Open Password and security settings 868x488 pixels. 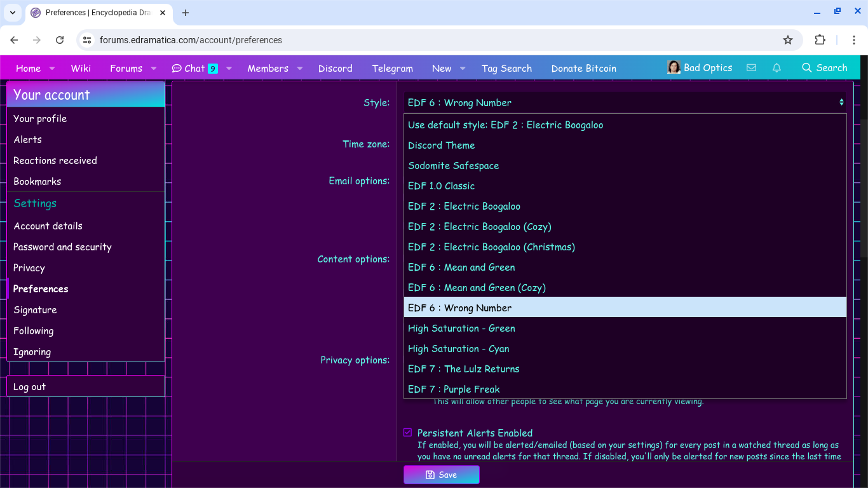click(x=62, y=247)
